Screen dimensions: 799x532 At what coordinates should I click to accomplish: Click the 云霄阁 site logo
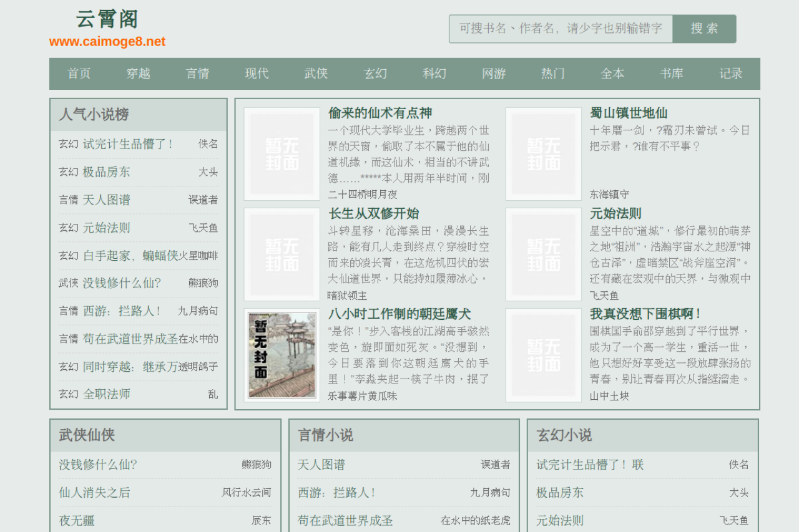(107, 19)
